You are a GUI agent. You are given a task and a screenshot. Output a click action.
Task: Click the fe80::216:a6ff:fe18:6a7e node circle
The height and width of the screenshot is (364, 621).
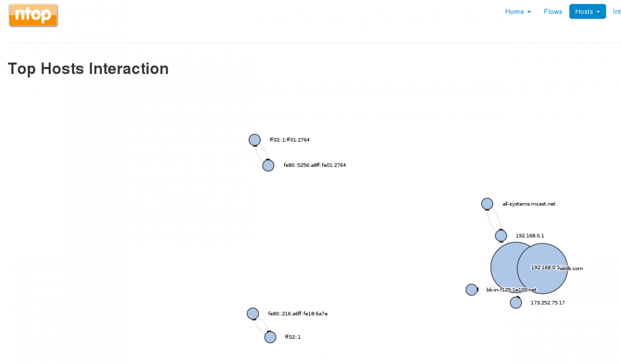point(253,313)
